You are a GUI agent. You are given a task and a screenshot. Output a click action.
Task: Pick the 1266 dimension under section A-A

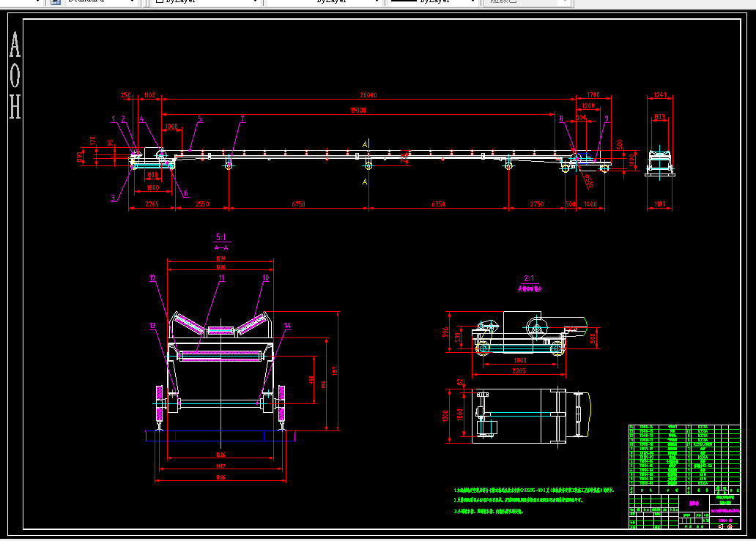pyautogui.click(x=220, y=477)
